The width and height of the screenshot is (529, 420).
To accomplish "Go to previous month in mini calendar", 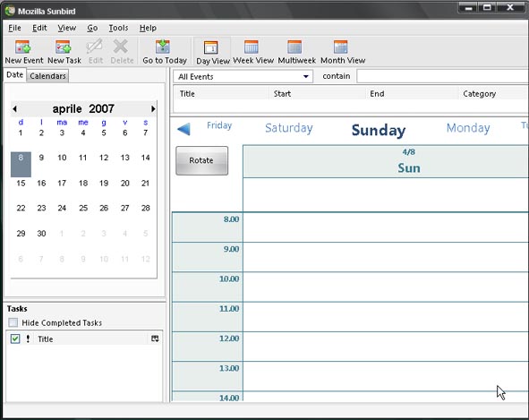I will pyautogui.click(x=14, y=108).
